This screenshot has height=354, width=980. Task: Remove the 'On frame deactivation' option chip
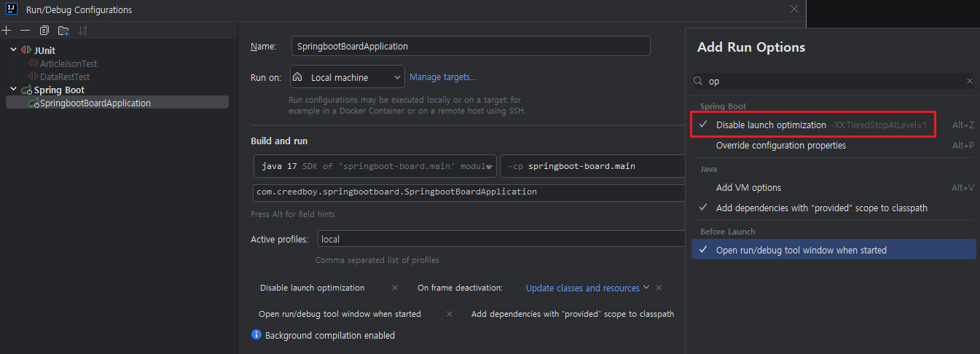(x=659, y=288)
